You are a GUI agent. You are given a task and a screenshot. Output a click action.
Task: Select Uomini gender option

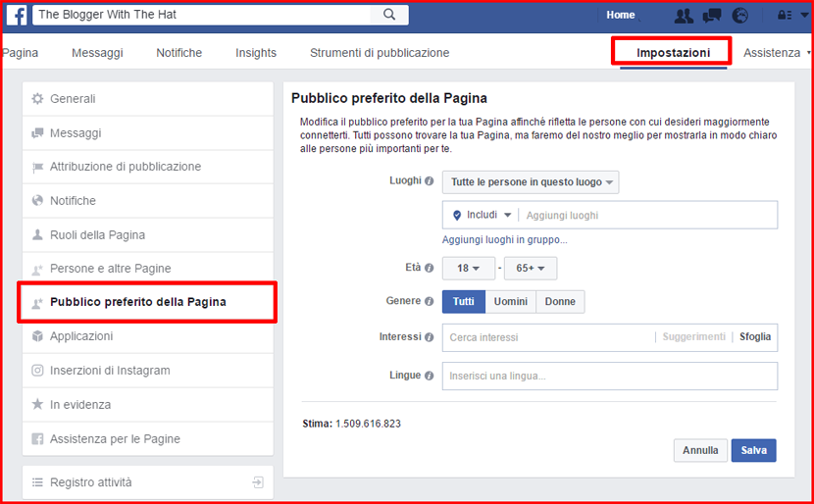click(510, 302)
